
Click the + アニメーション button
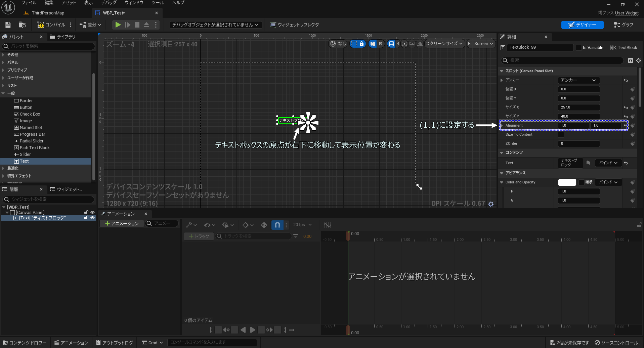pyautogui.click(x=122, y=223)
